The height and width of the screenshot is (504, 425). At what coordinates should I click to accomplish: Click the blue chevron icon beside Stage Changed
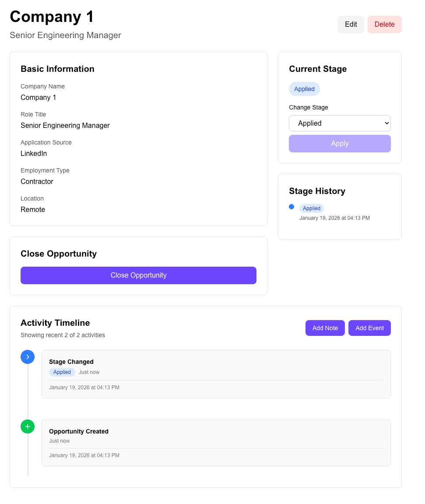[28, 357]
